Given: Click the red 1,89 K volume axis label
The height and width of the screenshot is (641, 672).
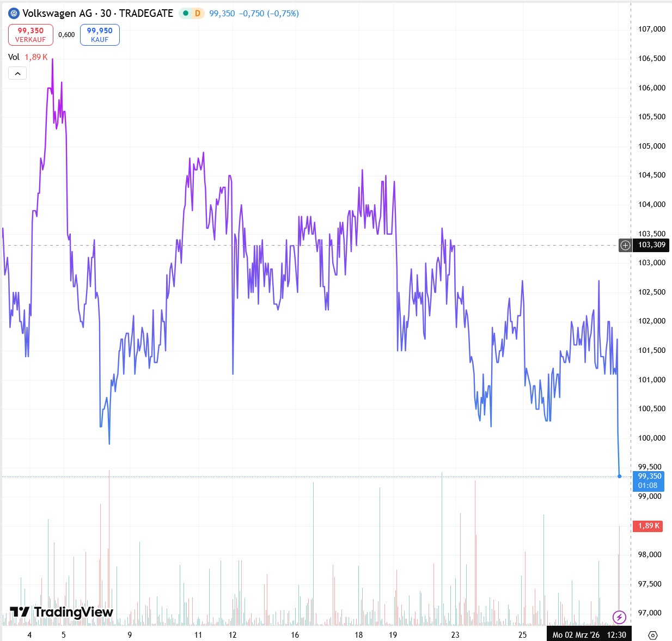Looking at the screenshot, I should tap(648, 526).
